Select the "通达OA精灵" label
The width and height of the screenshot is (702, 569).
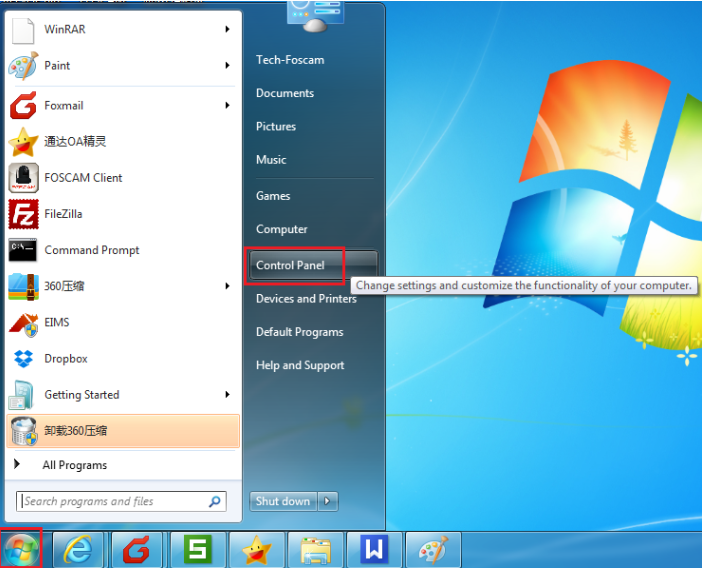(75, 142)
